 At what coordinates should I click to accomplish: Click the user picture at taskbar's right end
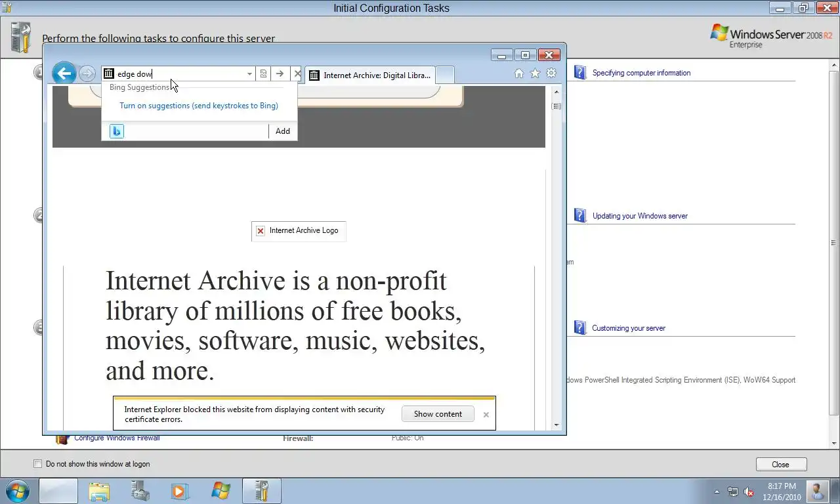click(818, 492)
